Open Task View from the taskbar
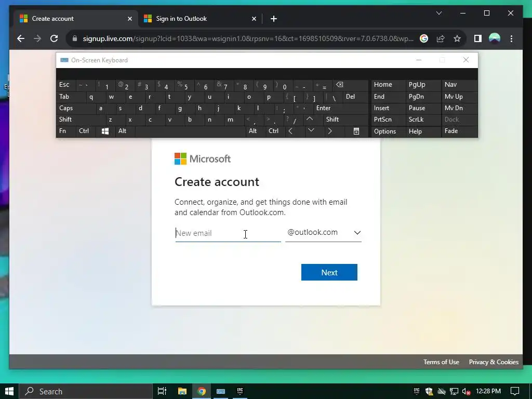The height and width of the screenshot is (399, 532). (162, 391)
